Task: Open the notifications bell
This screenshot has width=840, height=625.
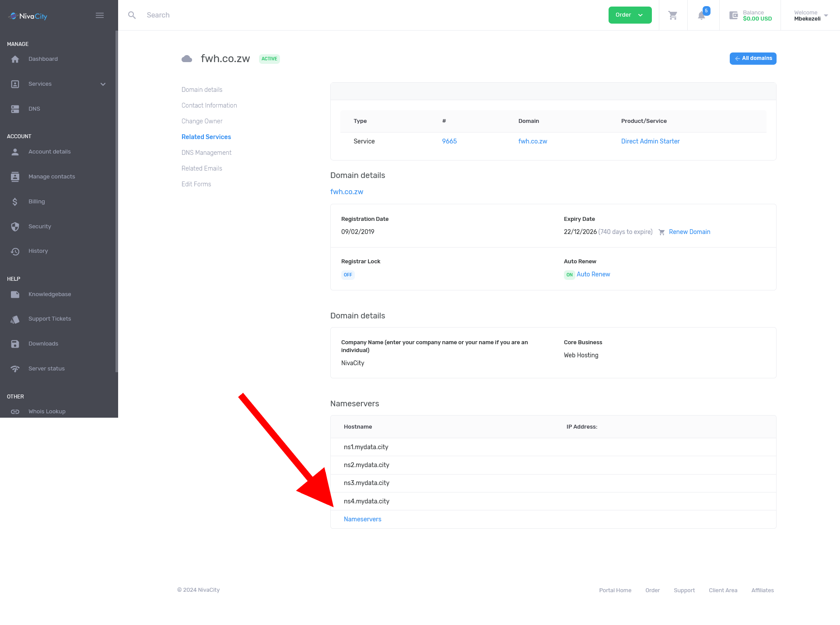Action: tap(701, 16)
